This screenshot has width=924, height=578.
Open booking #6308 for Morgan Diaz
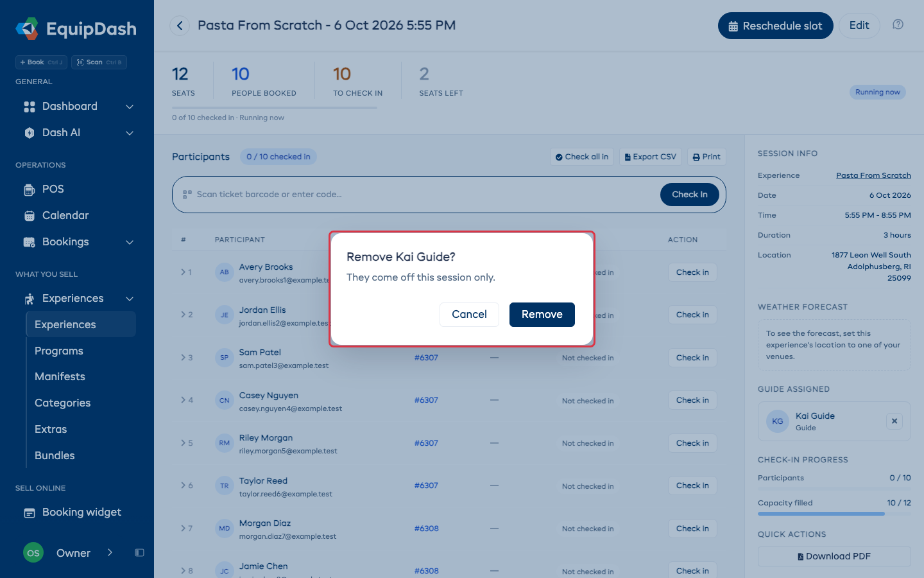click(x=426, y=529)
